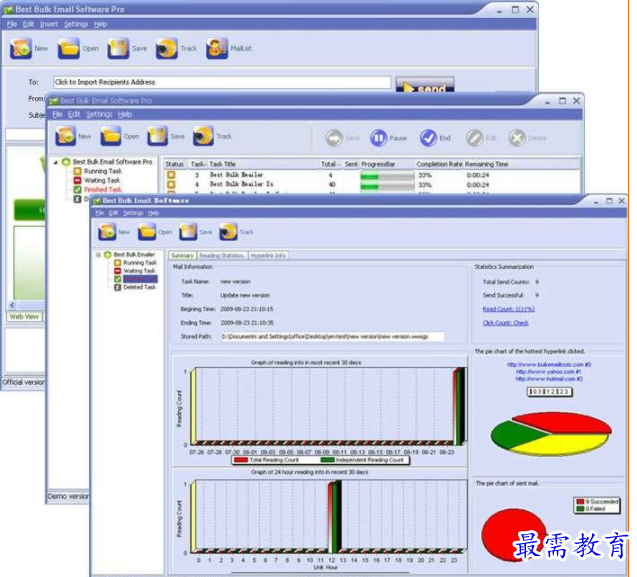Open MailList icon in back window
Screen dimensions: 637x577
click(217, 48)
